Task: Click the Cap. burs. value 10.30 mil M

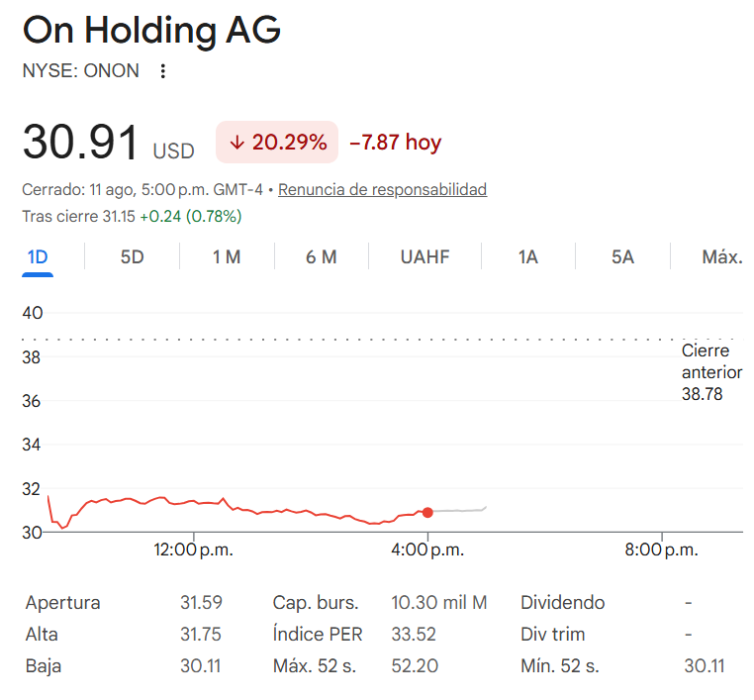Action: pos(439,603)
